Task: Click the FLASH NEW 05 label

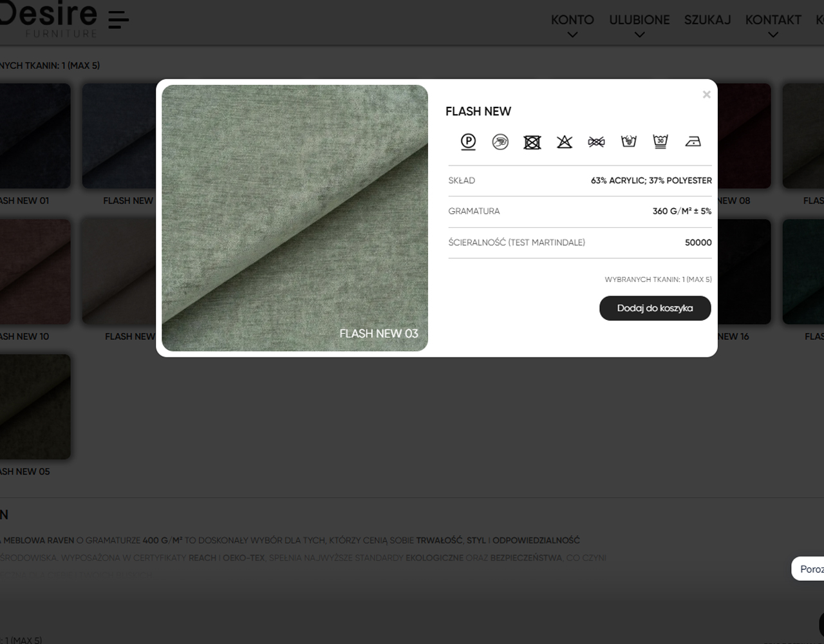Action: coord(24,471)
